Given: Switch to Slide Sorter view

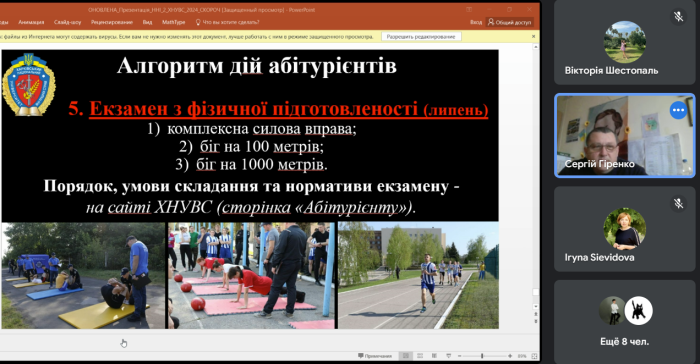Looking at the screenshot, I should point(420,356).
